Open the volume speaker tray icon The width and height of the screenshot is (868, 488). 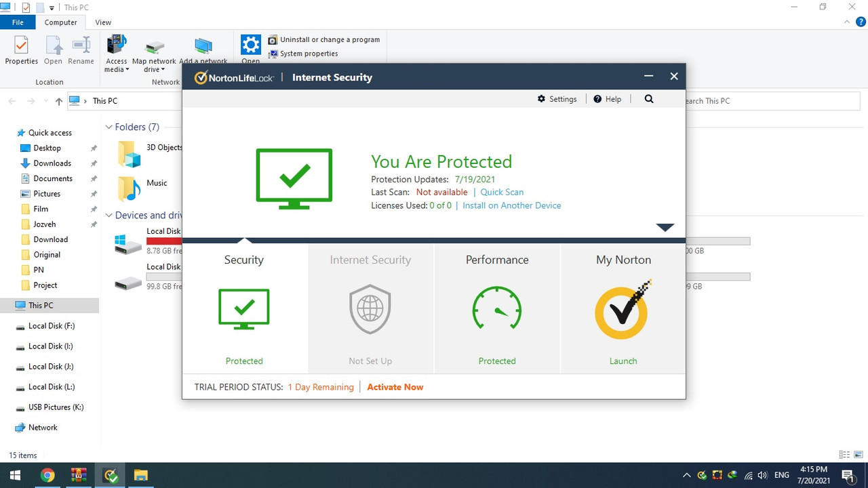[763, 476]
